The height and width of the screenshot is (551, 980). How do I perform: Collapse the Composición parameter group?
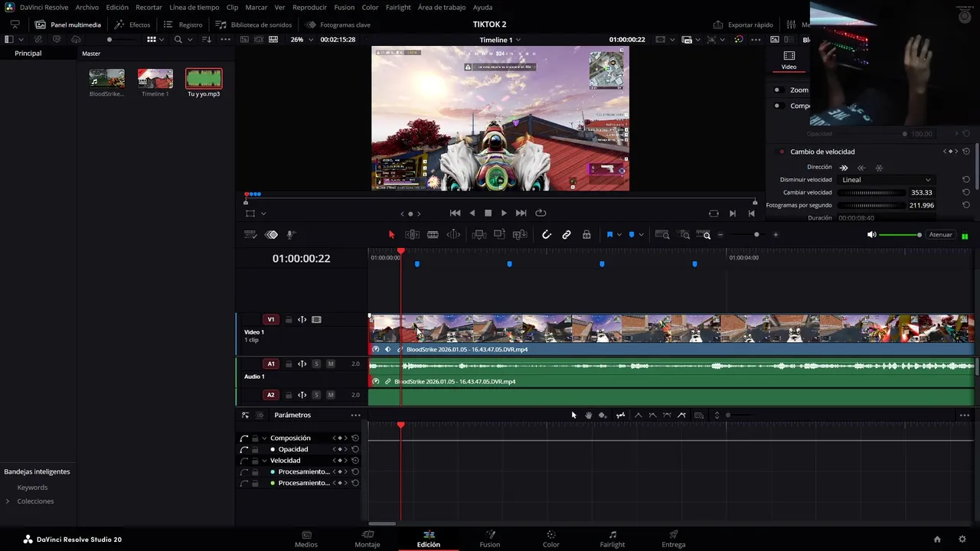click(264, 439)
